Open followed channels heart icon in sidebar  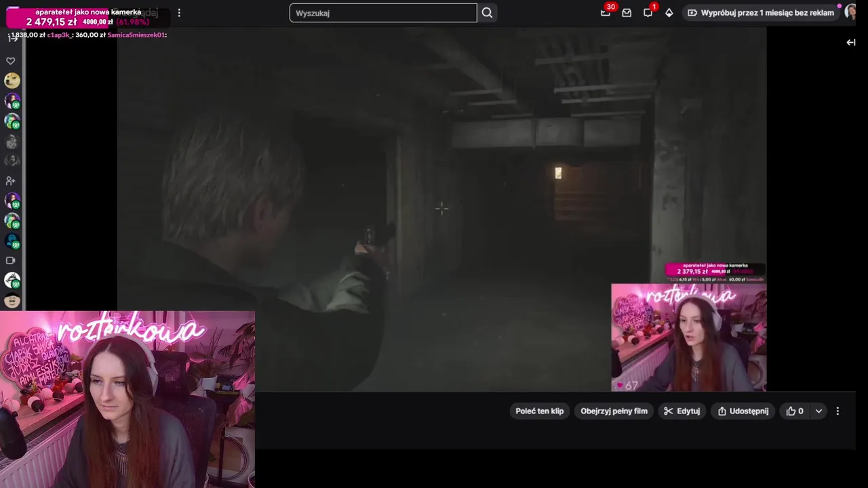[x=11, y=61]
